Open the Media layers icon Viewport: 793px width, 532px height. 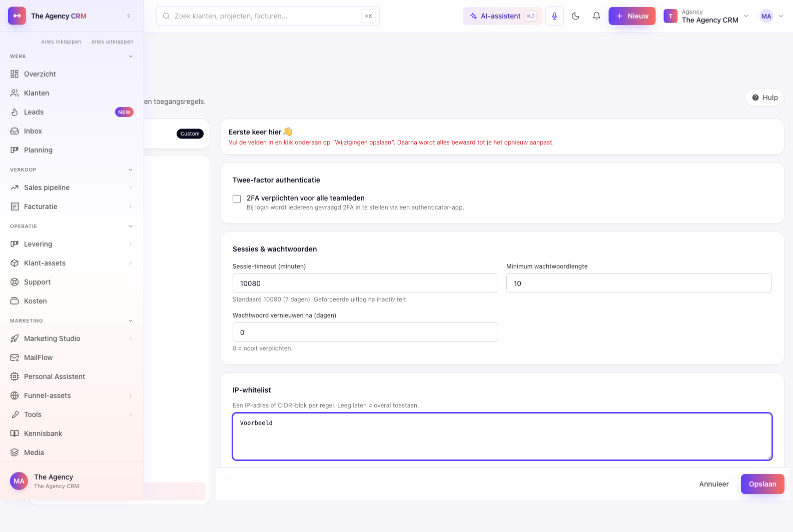[x=15, y=452]
